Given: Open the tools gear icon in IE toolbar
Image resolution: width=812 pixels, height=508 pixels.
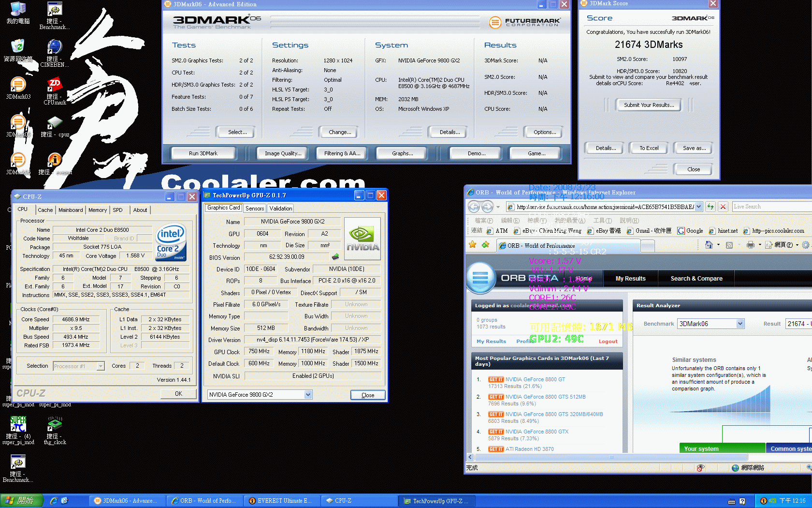Looking at the screenshot, I should [805, 245].
